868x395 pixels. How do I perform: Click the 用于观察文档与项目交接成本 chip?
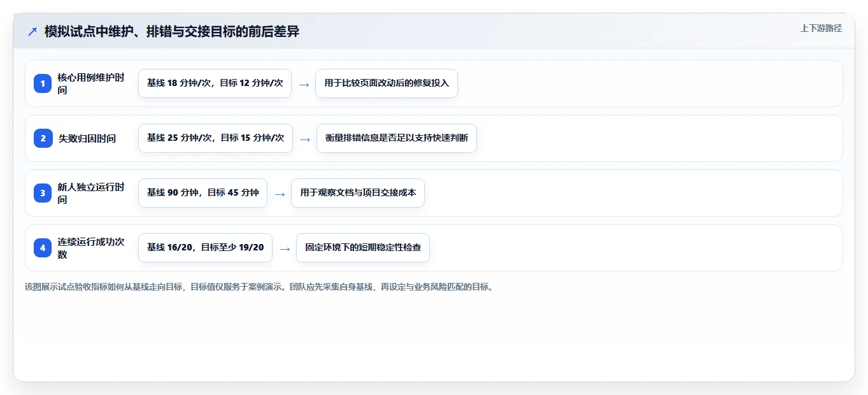(358, 193)
